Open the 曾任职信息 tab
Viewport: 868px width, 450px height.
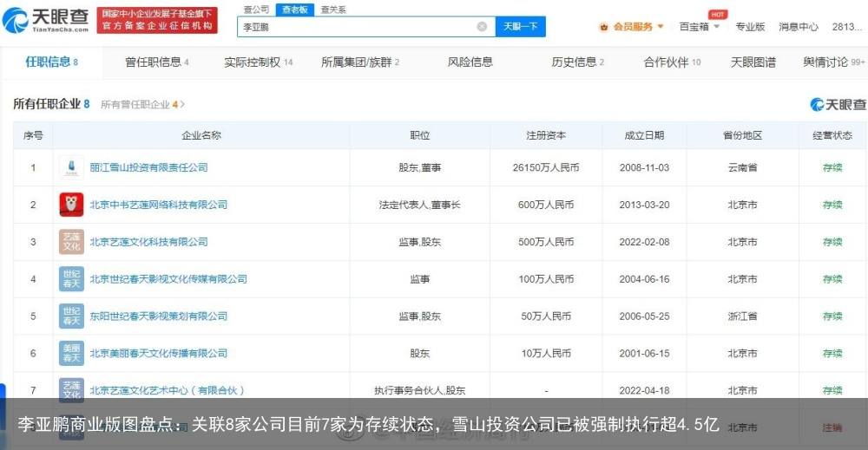coord(156,62)
